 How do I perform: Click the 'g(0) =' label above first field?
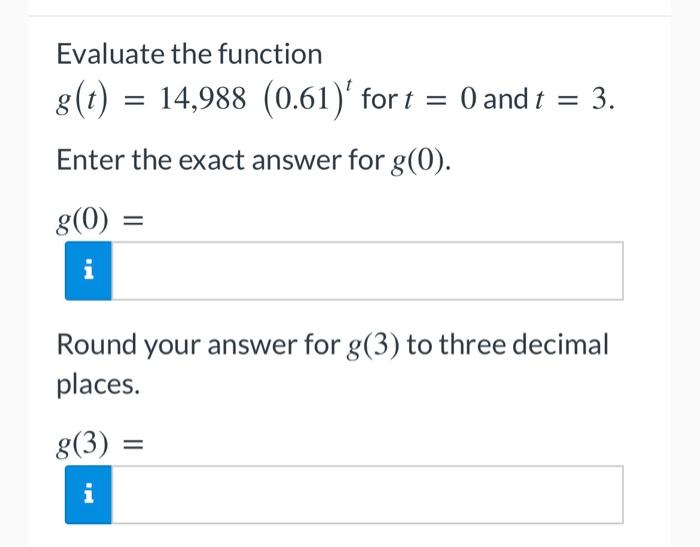point(100,220)
